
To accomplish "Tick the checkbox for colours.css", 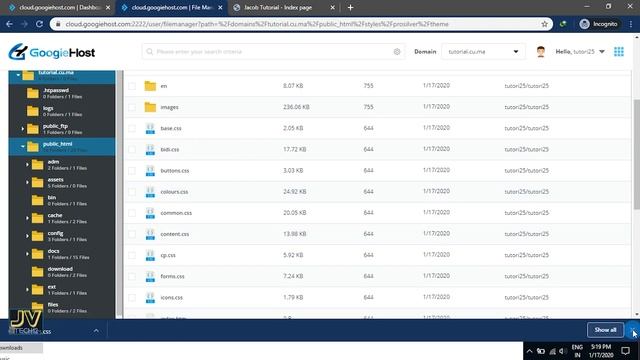I will click(132, 192).
